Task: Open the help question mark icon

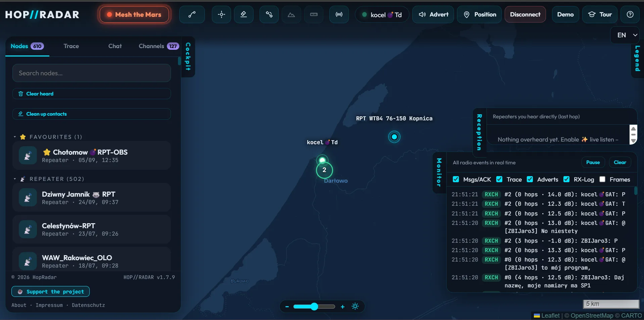Action: click(630, 14)
